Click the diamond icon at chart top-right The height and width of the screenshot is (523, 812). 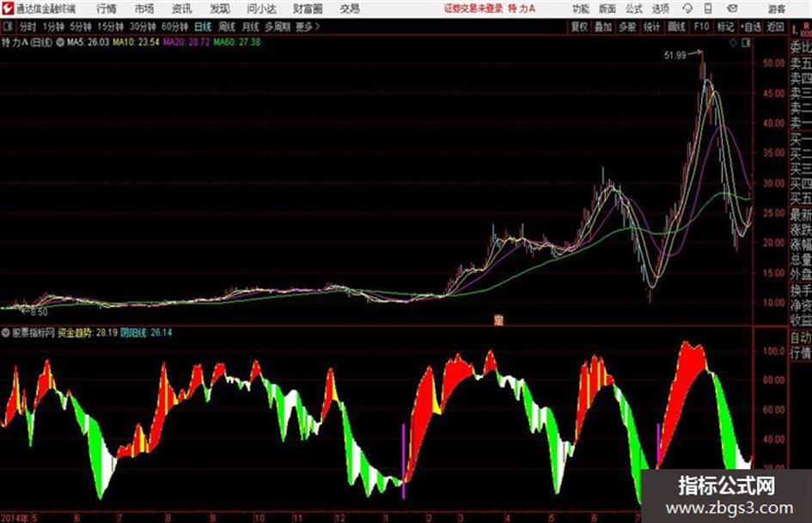[733, 43]
